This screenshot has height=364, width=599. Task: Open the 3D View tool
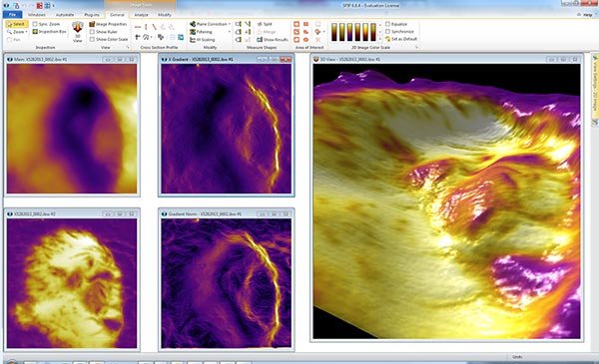78,31
